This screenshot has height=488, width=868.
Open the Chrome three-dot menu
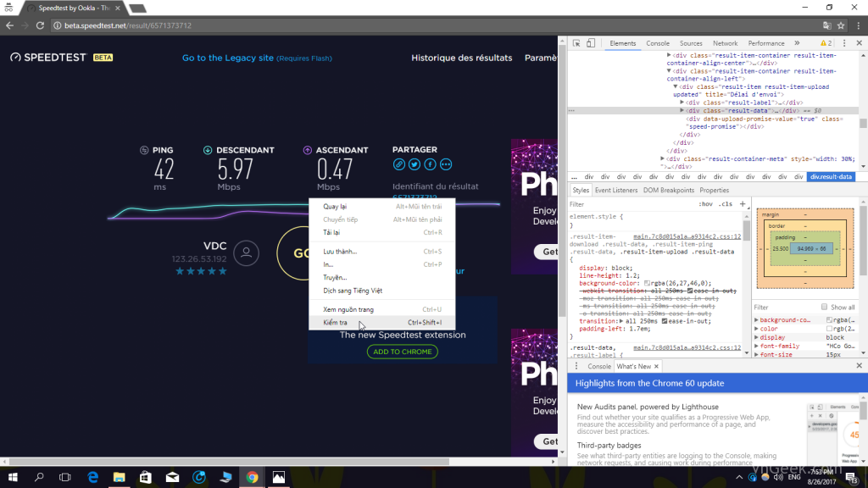tap(859, 25)
